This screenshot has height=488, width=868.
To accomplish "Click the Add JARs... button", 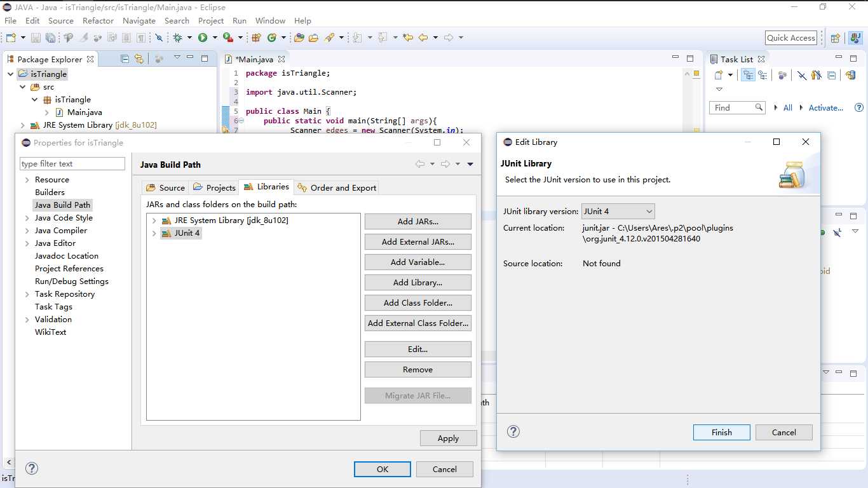I will [x=418, y=221].
